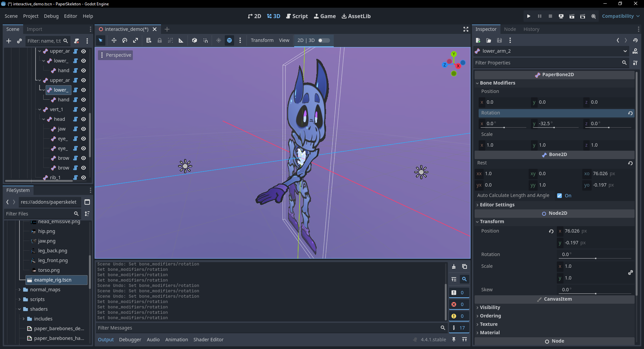The width and height of the screenshot is (644, 349).
Task: Switch to the Node tab
Action: click(510, 29)
